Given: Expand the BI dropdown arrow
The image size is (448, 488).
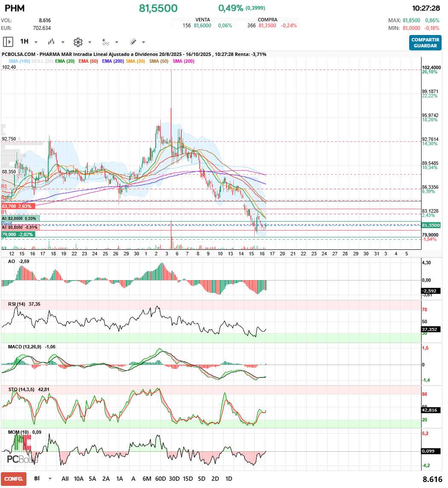Looking at the screenshot, I should point(50,479).
